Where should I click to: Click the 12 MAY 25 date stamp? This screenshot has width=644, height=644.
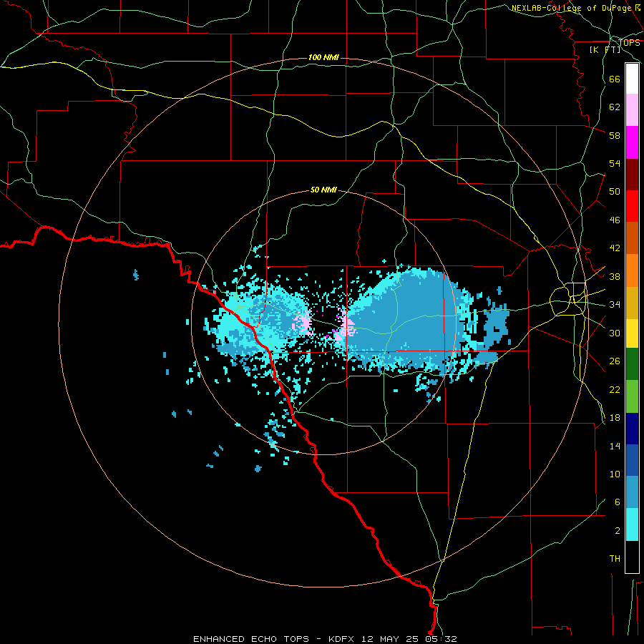pyautogui.click(x=390, y=639)
